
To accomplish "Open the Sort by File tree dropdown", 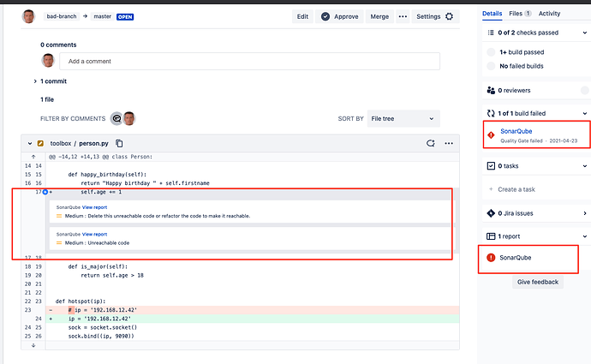I will click(x=403, y=119).
